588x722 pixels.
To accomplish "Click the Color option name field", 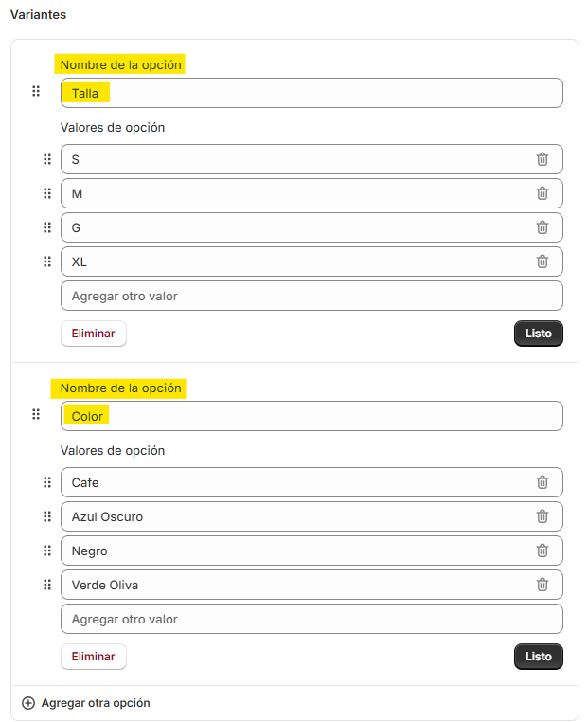I will (312, 416).
